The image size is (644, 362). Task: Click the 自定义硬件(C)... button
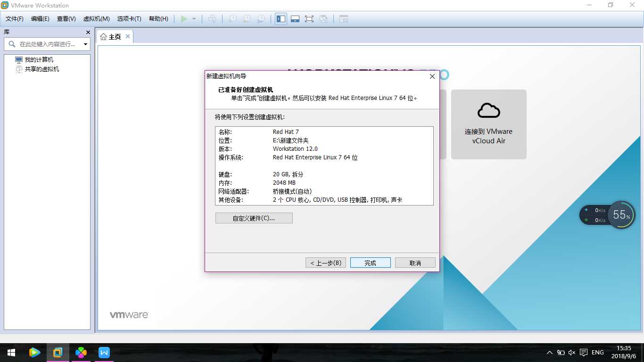tap(254, 218)
